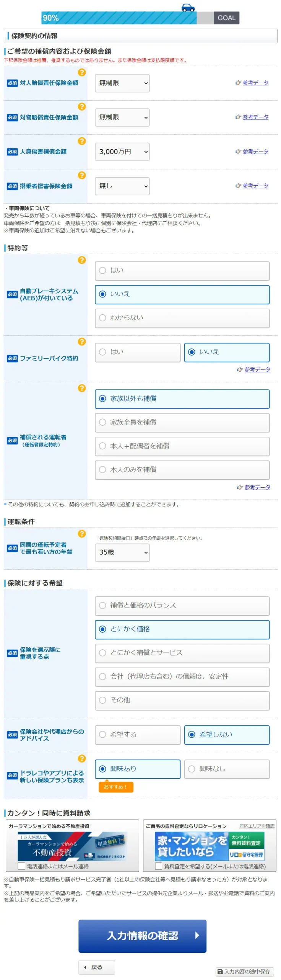Image resolution: width=281 pixels, height=980 pixels.
Task: Show help for 自動ブレーキシステム(AEB) question
Action: (82, 260)
